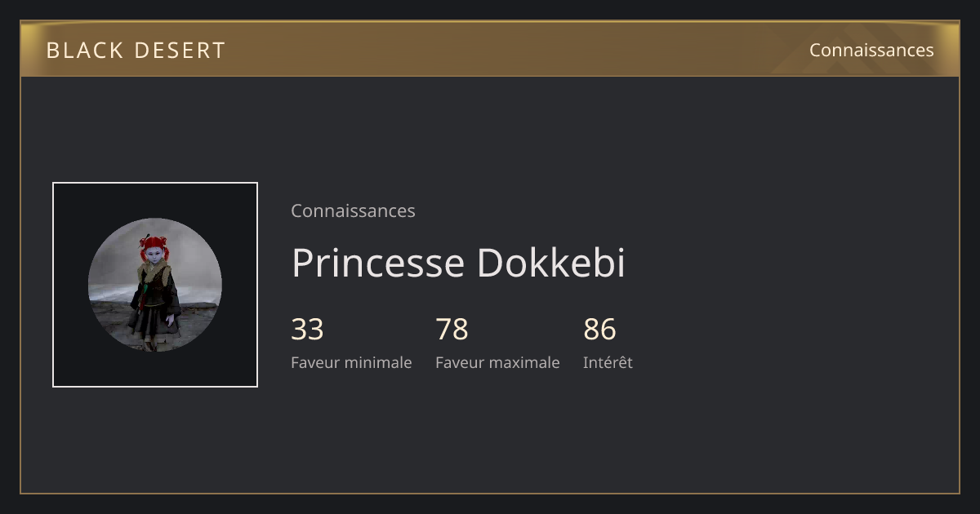Image resolution: width=980 pixels, height=514 pixels.
Task: Click the BLACK DESERT site title
Action: (x=136, y=51)
